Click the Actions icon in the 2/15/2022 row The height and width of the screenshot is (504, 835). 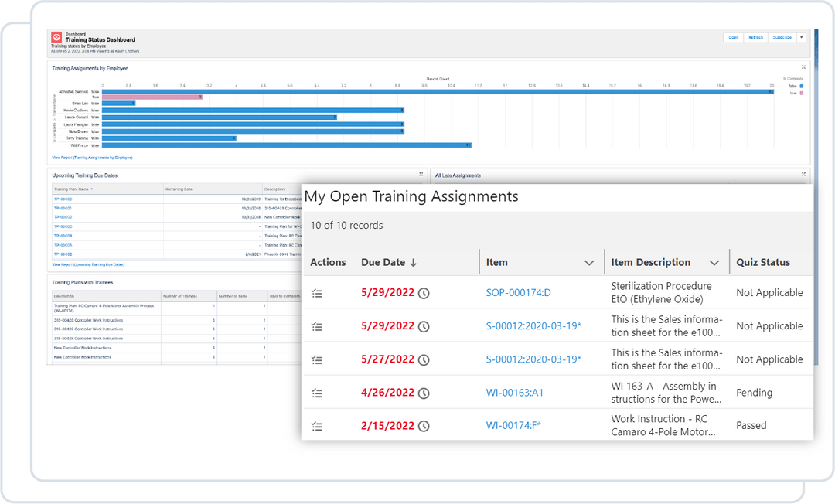click(316, 426)
